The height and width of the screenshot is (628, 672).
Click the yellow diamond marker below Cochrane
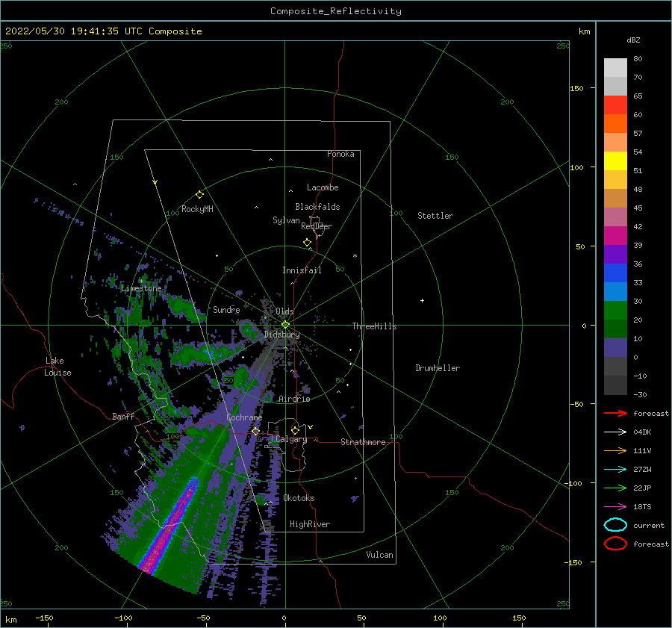pos(255,432)
